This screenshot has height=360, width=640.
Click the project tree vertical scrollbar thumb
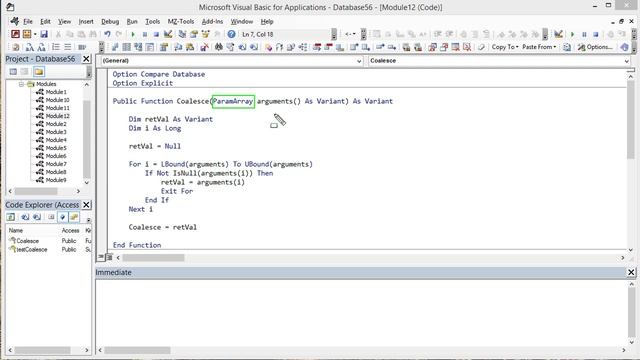pos(87,139)
